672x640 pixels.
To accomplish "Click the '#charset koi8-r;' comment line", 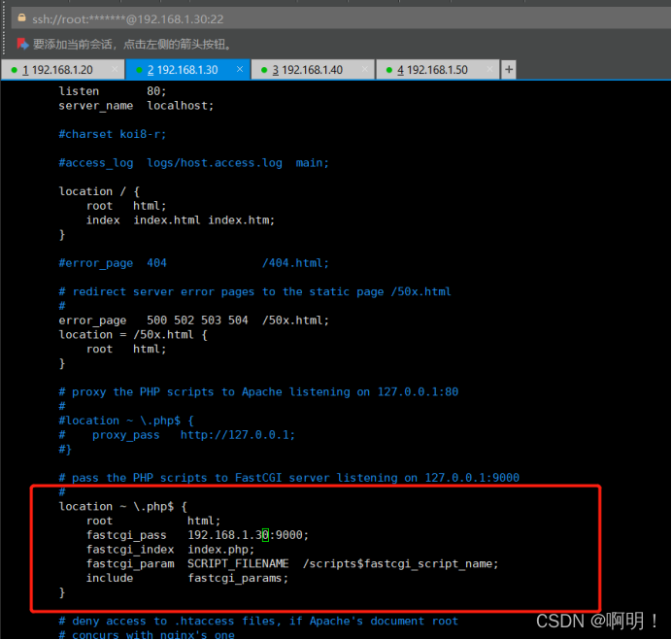I will 113,135.
